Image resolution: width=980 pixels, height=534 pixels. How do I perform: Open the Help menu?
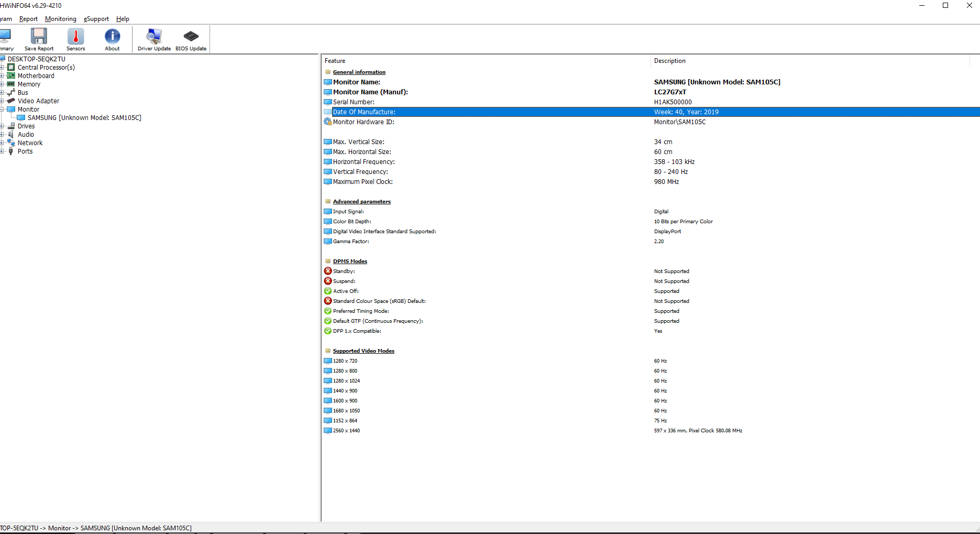coord(123,19)
